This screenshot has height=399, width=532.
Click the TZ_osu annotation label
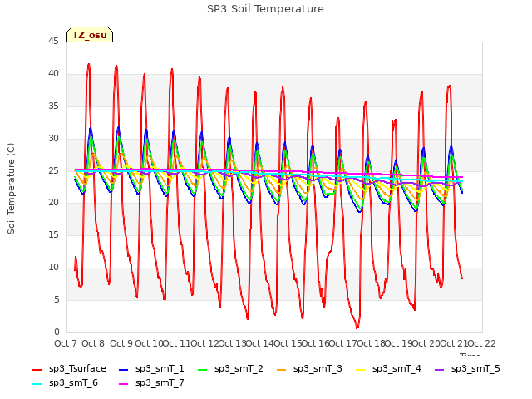tap(90, 35)
